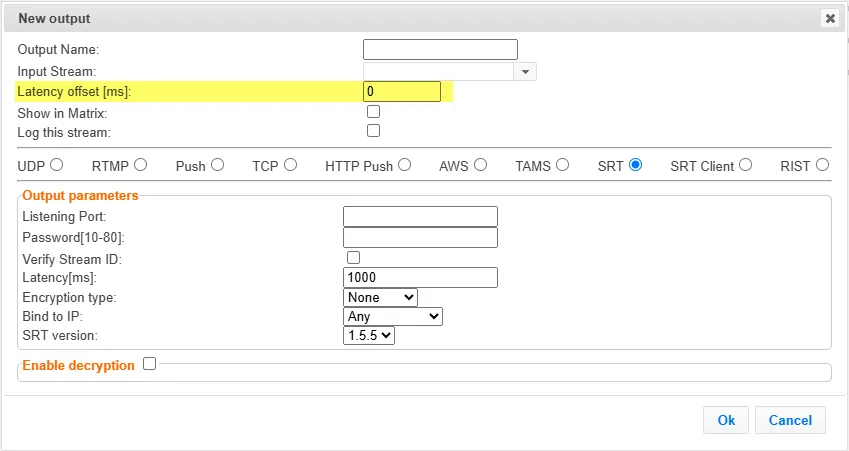The height and width of the screenshot is (451, 849).
Task: Click the Show in Matrix label
Action: 62,113
